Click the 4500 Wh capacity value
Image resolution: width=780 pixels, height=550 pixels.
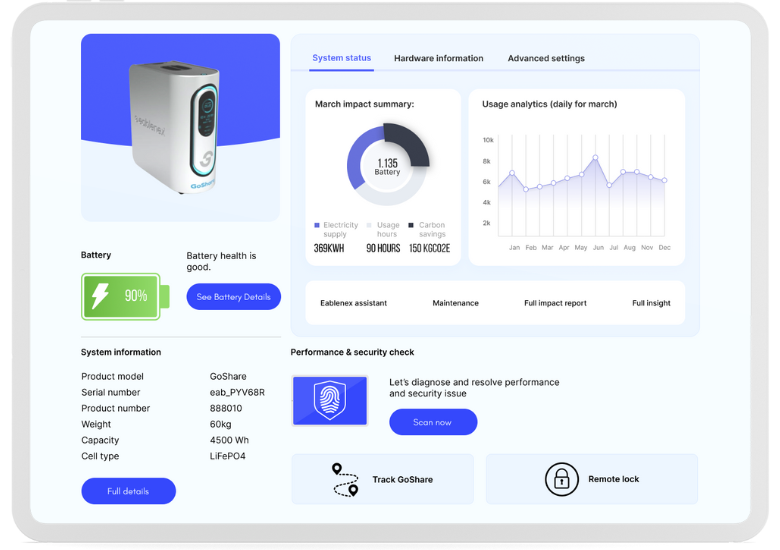coord(229,440)
